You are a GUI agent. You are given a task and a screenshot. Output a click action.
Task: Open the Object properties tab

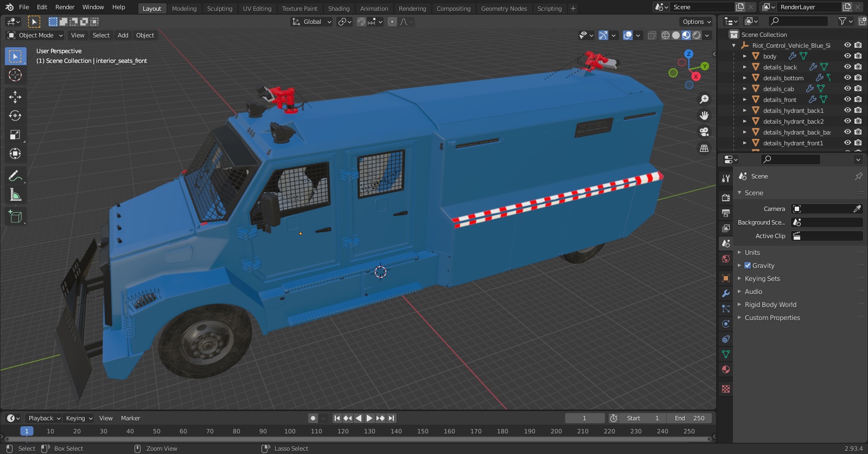726,278
